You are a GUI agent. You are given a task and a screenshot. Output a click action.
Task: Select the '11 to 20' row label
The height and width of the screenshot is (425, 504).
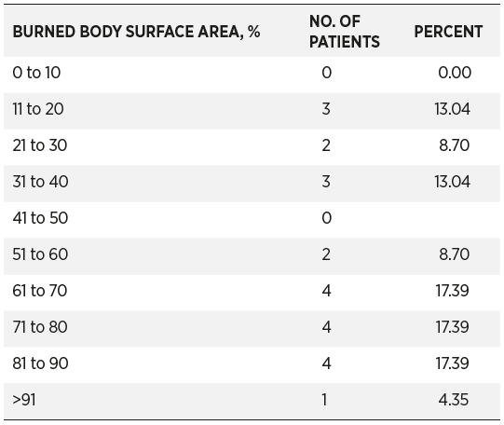pyautogui.click(x=38, y=109)
